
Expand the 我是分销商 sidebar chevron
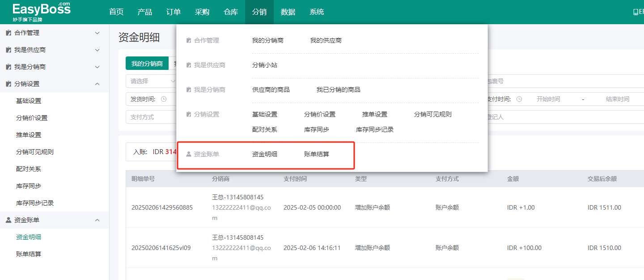coord(97,67)
